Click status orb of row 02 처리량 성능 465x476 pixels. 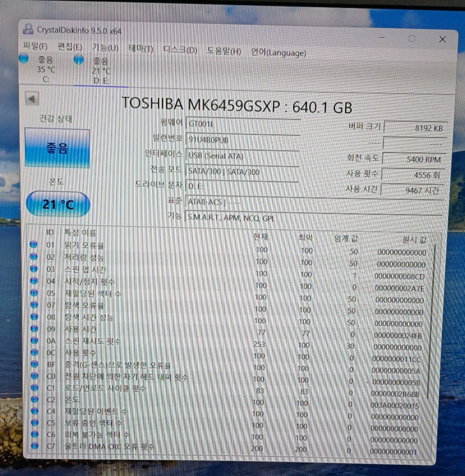coord(33,257)
